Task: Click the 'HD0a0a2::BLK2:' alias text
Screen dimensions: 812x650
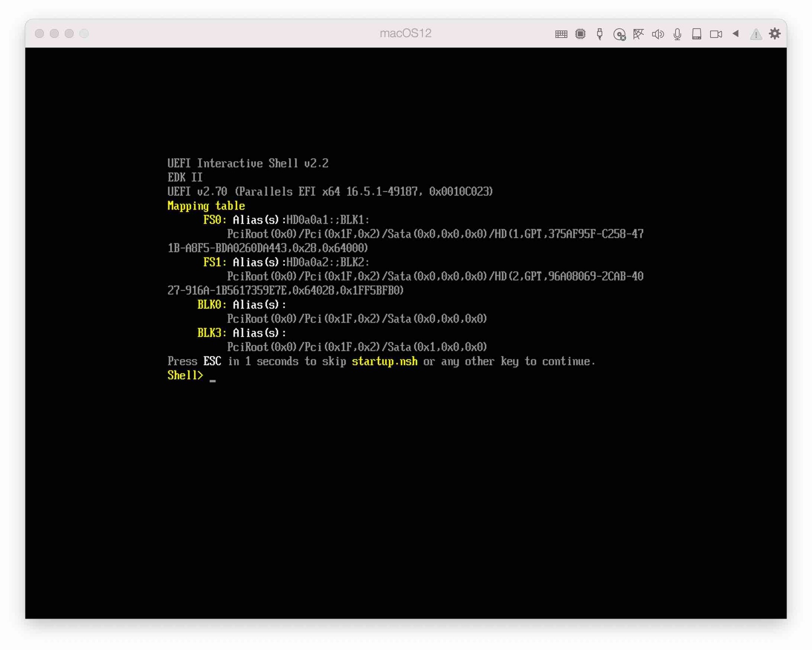Action: click(x=328, y=262)
